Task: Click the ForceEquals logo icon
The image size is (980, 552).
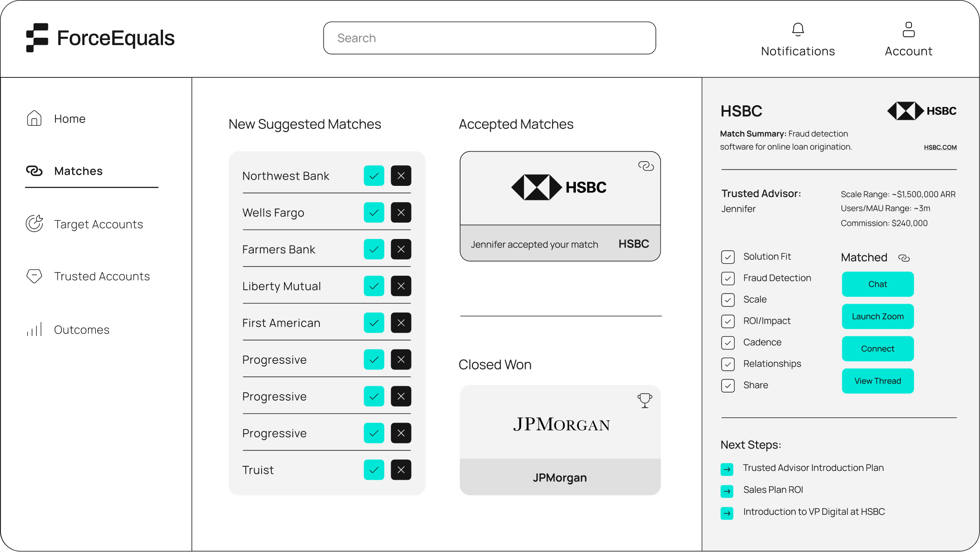Action: pyautogui.click(x=37, y=38)
